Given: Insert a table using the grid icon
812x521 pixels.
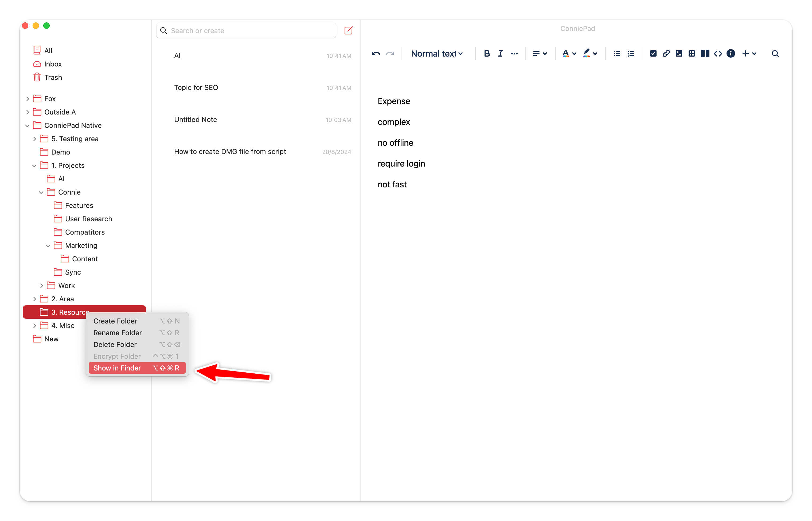Looking at the screenshot, I should pyautogui.click(x=692, y=53).
